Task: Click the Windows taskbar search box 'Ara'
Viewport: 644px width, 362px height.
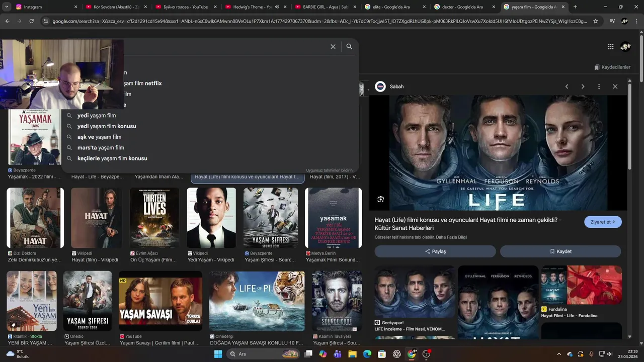Action: tap(264, 354)
